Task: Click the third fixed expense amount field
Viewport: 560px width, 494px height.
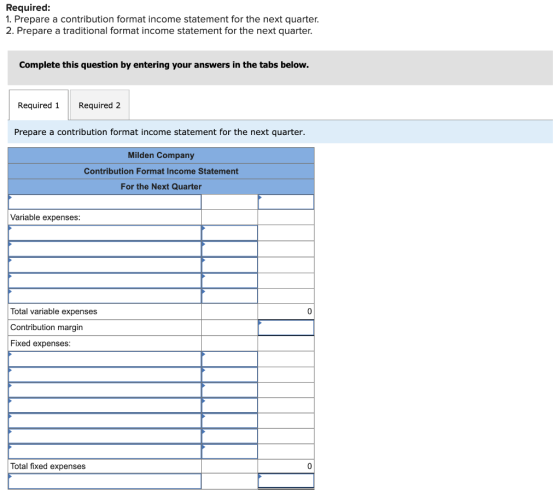Action: pos(229,390)
